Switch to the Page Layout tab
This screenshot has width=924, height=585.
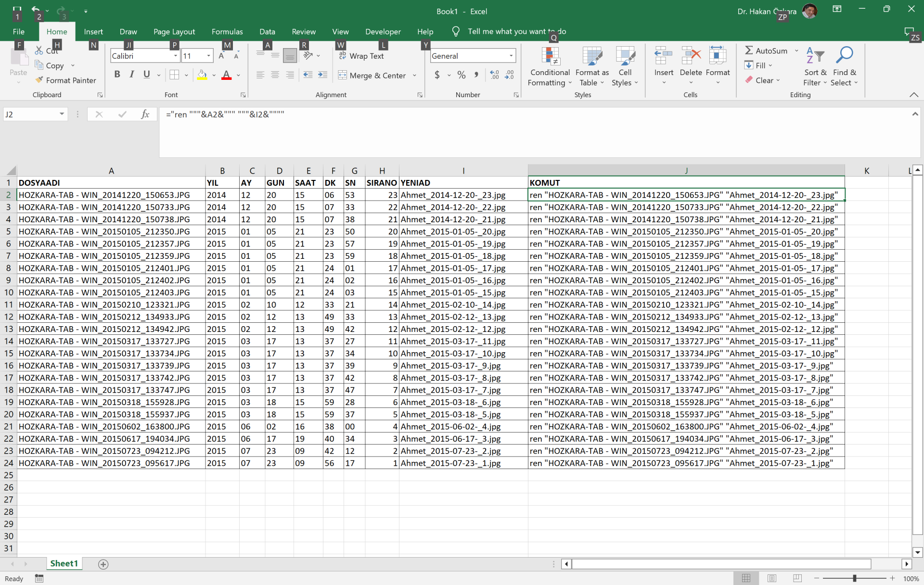[174, 32]
